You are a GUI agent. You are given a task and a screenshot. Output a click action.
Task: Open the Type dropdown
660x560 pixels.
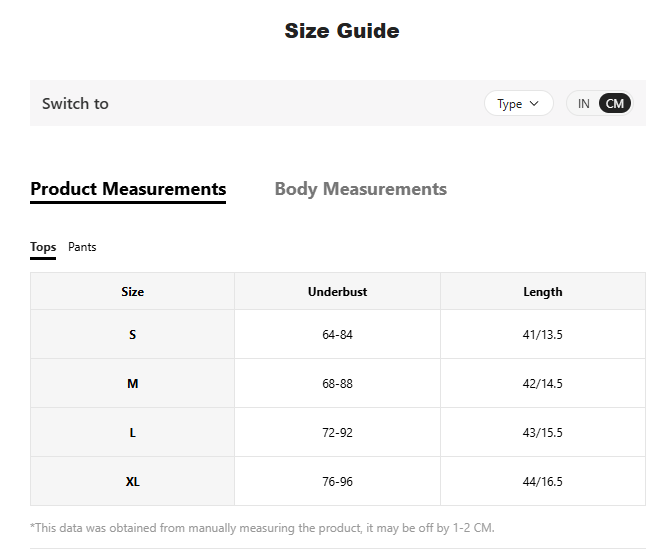(518, 103)
